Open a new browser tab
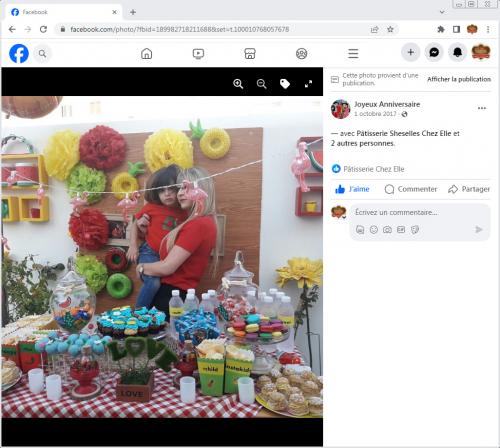 pyautogui.click(x=133, y=12)
